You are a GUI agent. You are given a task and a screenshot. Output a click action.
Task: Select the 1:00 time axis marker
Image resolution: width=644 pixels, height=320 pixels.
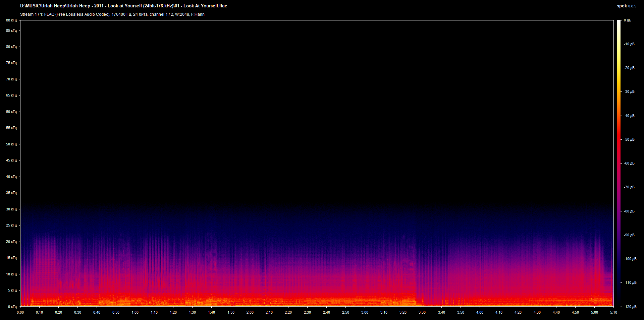(x=135, y=312)
